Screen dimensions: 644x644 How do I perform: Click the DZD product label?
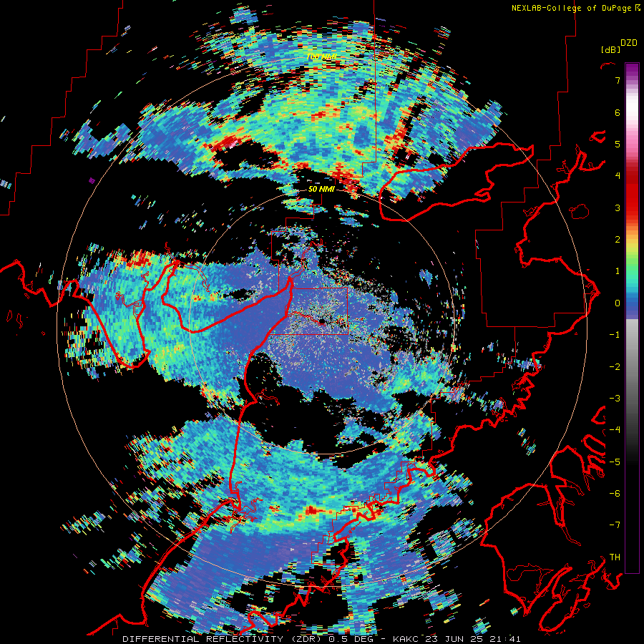pos(629,43)
